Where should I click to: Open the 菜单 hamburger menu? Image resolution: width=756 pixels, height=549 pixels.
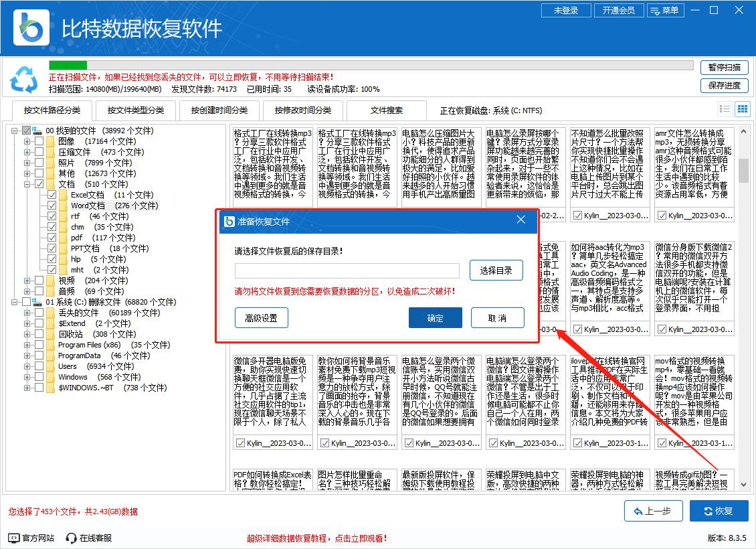666,10
